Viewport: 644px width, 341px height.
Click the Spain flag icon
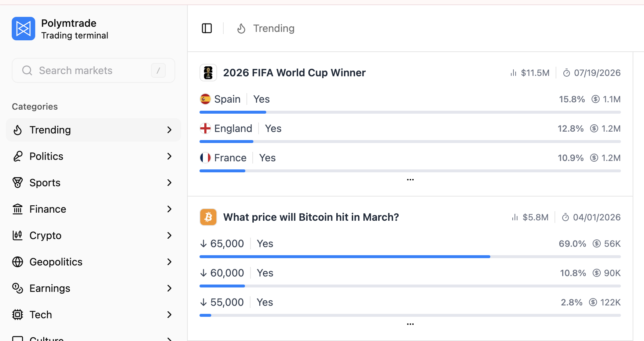point(206,99)
